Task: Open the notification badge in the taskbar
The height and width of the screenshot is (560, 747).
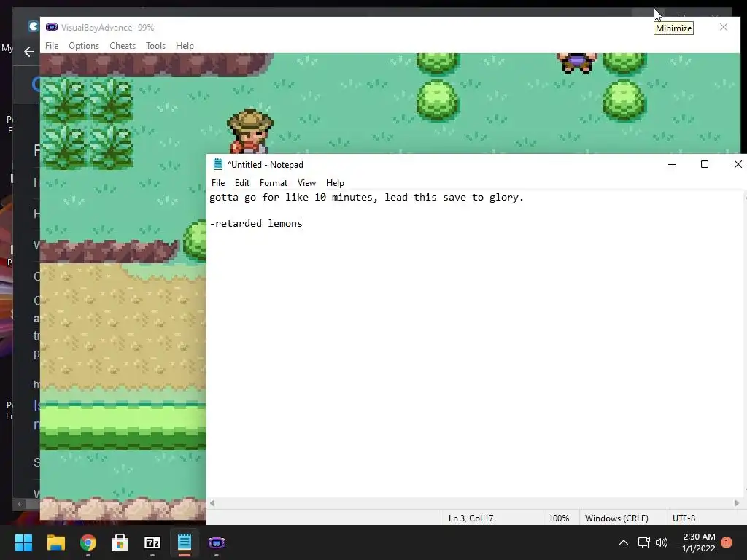Action: (x=727, y=542)
